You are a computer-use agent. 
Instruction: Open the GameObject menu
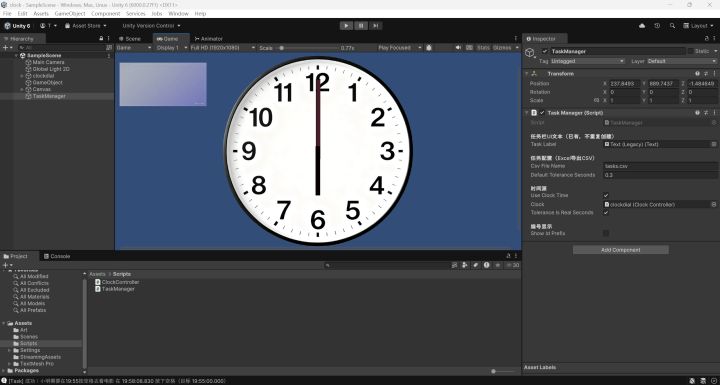(70, 14)
